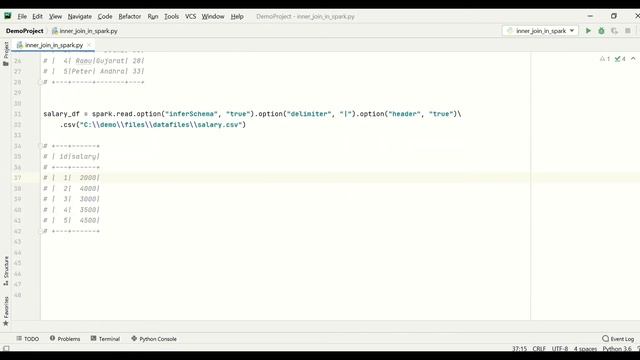
Task: Collapse comment block fold at line 42
Action: tap(40, 231)
